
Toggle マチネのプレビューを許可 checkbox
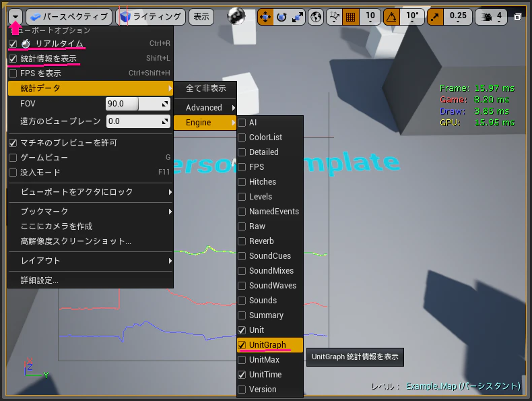pos(13,143)
